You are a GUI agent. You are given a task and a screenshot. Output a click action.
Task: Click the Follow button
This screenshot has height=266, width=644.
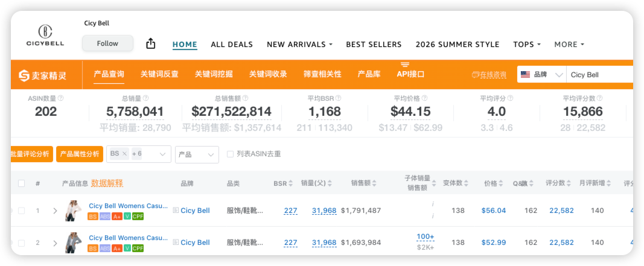107,43
